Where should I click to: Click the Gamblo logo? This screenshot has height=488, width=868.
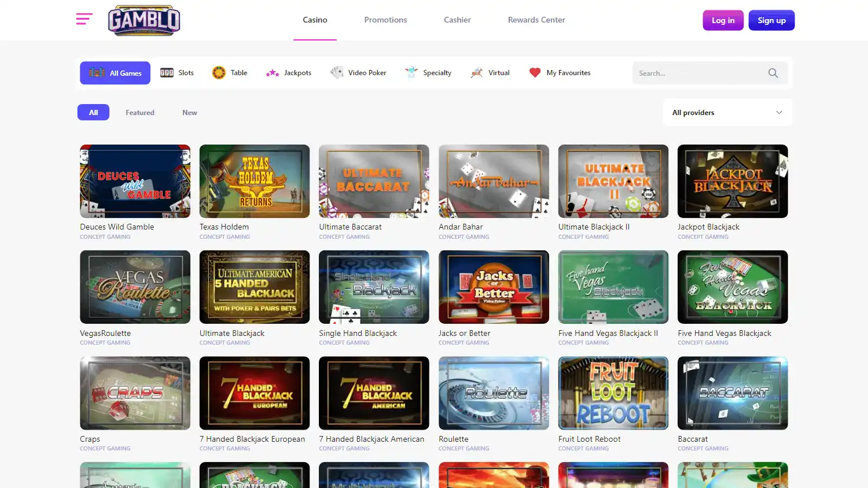(144, 20)
